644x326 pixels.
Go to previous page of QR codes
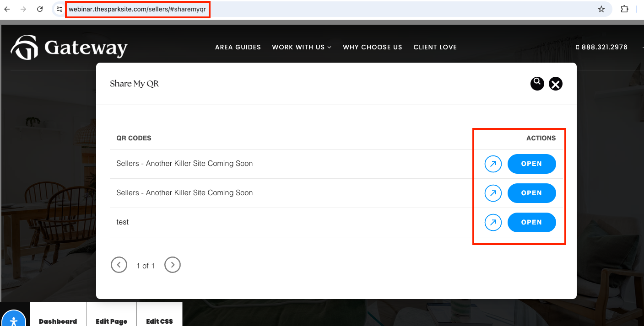119,264
